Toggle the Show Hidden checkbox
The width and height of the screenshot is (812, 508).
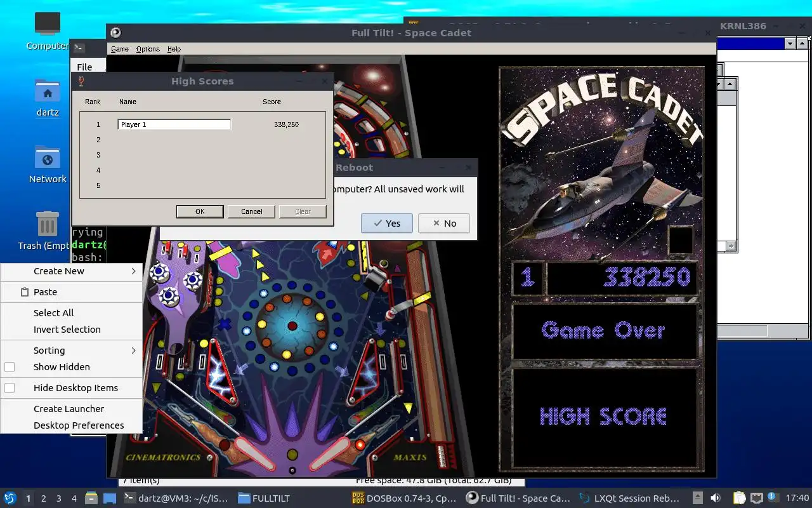click(10, 367)
